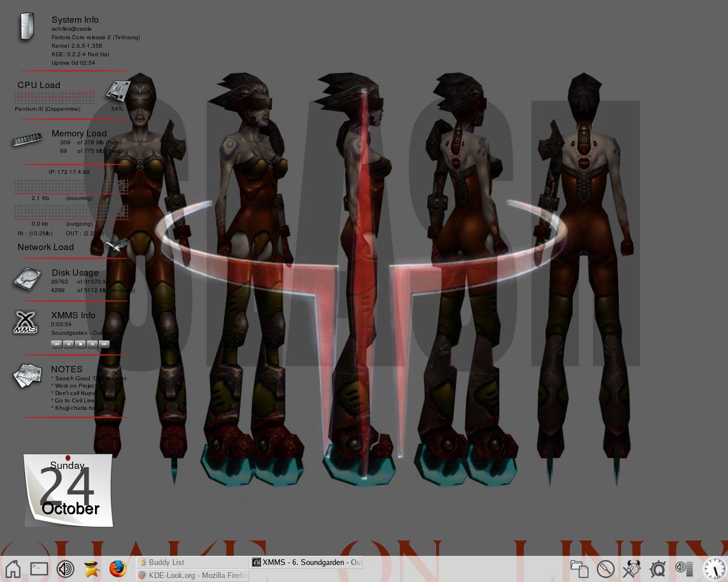Click the 'CPU Load' heading

(x=39, y=85)
